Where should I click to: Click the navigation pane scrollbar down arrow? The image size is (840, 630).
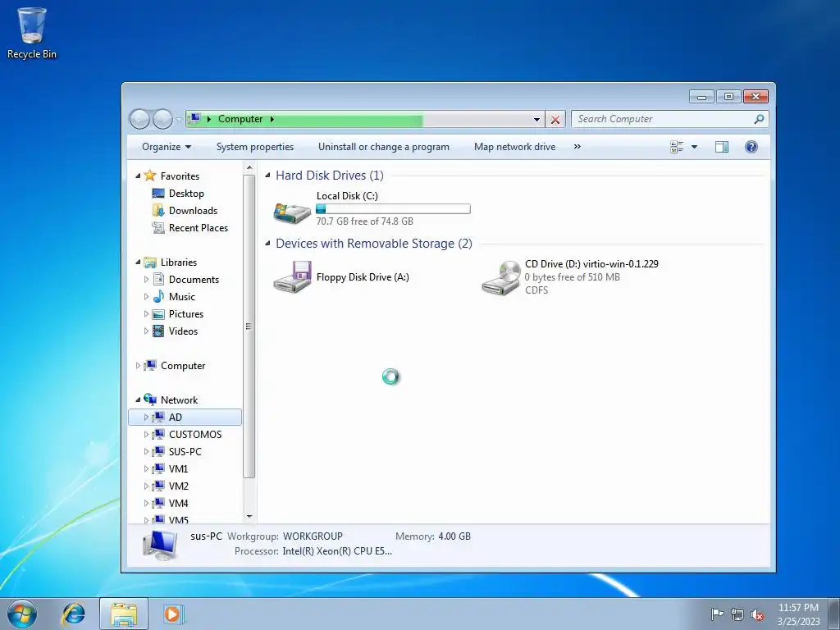coord(249,517)
